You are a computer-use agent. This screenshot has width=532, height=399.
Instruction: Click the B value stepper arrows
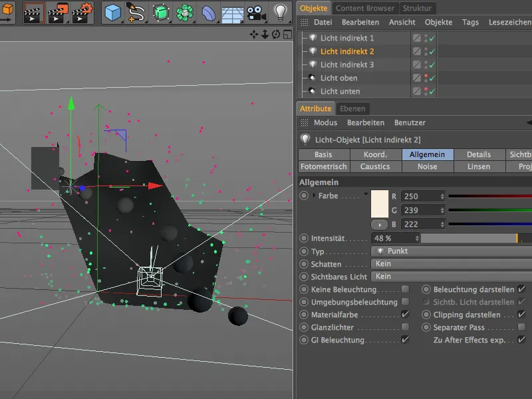(x=442, y=224)
